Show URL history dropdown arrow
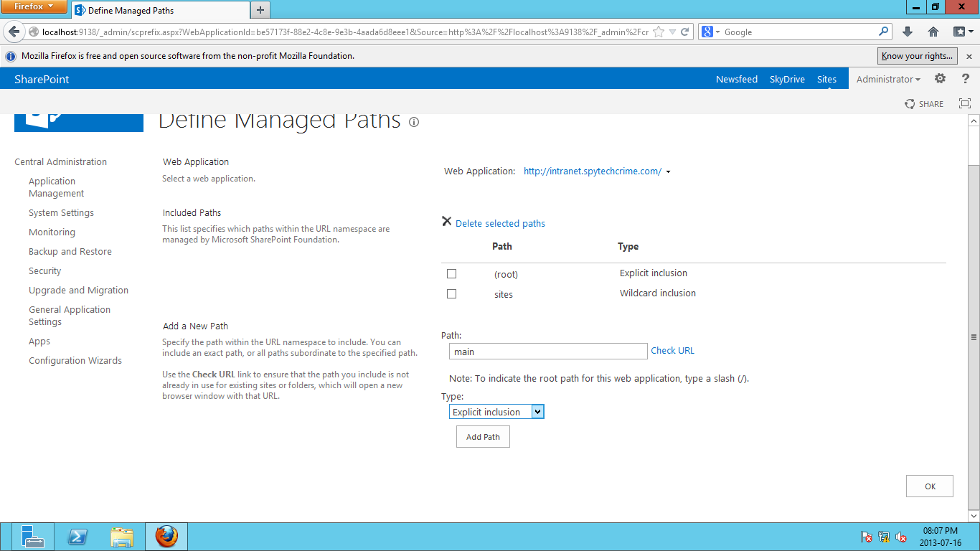Image resolution: width=980 pixels, height=551 pixels. pyautogui.click(x=672, y=32)
